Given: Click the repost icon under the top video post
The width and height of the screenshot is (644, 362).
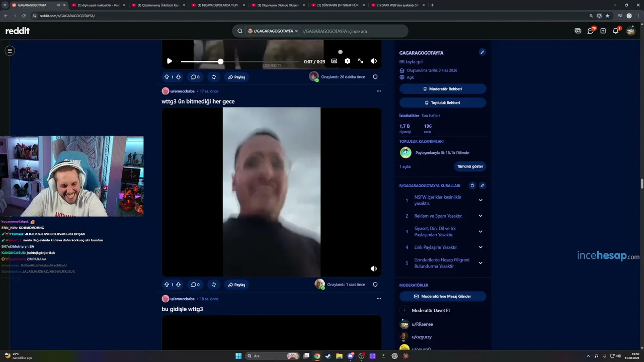Looking at the screenshot, I should pyautogui.click(x=213, y=77).
